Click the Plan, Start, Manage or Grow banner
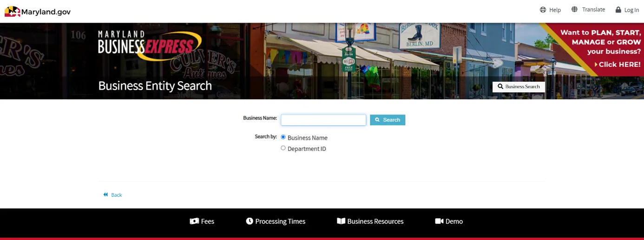 coord(599,49)
